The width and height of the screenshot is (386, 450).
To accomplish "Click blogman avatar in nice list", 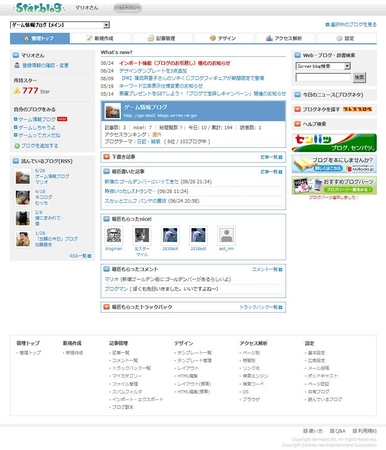I will [114, 235].
